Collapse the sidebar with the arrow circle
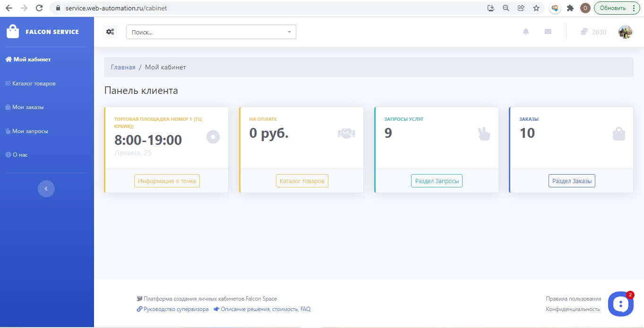This screenshot has width=644, height=328. coord(46,189)
